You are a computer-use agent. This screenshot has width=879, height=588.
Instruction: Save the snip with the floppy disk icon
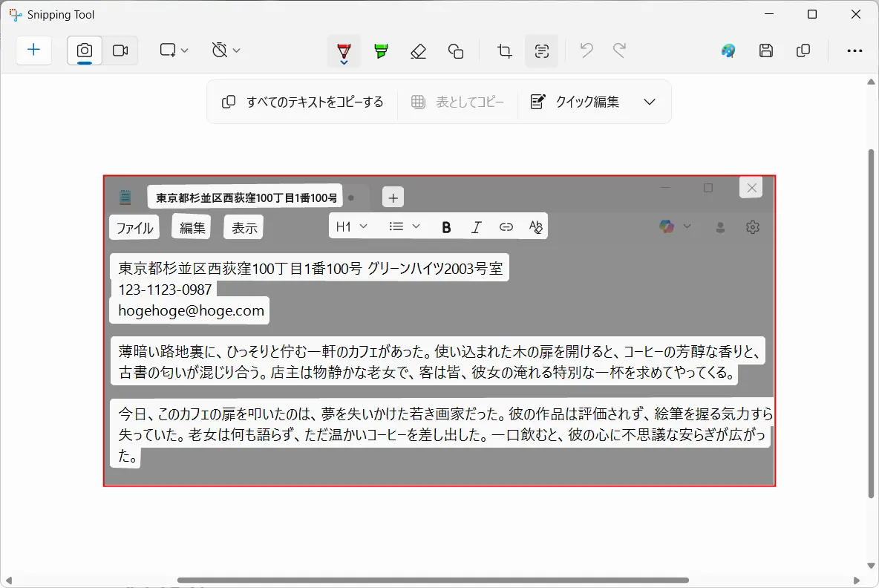[765, 51]
